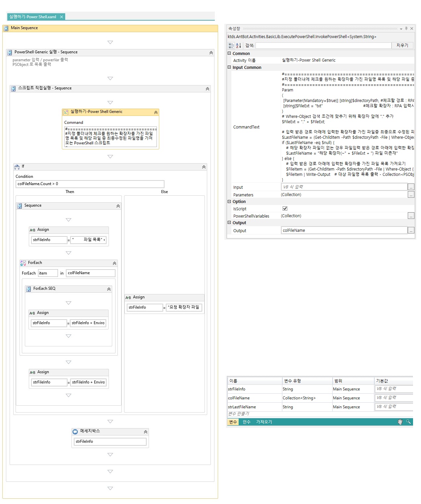Viewport: 421px width, 504px height.
Task: Sort properties alphabetically with A-Z icon
Action: [238, 46]
